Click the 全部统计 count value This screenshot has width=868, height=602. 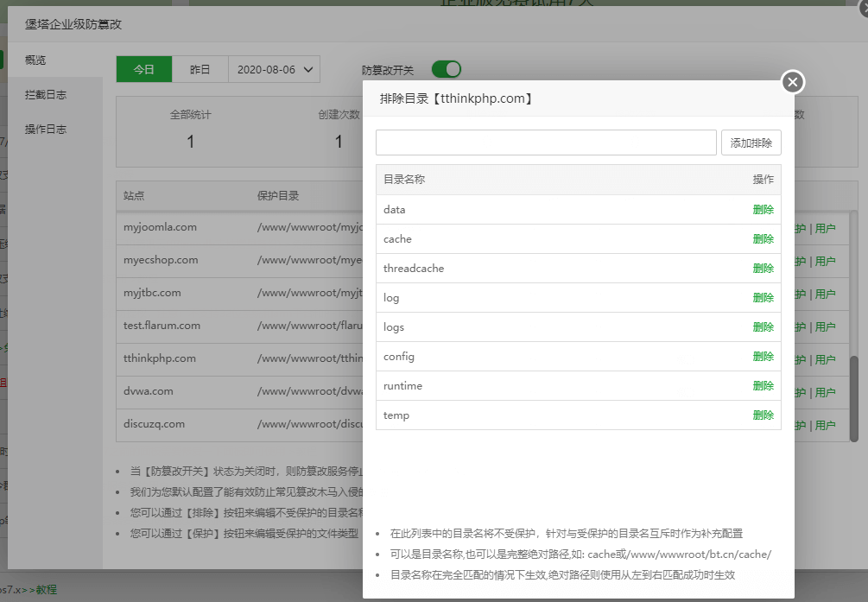[190, 142]
